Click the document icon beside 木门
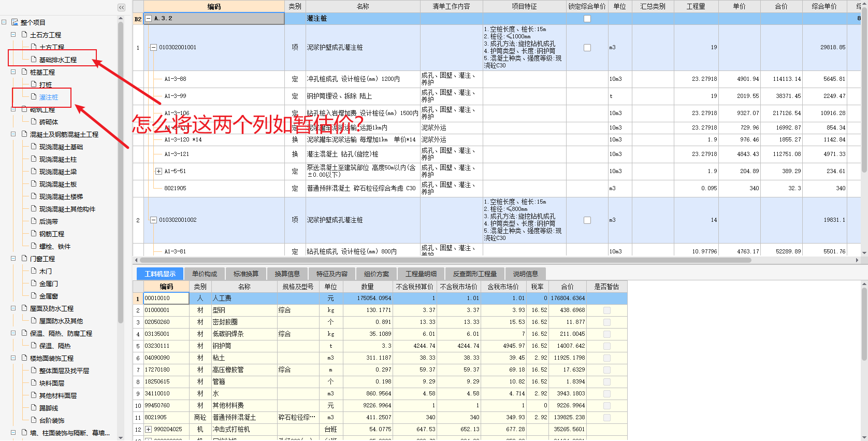 pos(34,271)
